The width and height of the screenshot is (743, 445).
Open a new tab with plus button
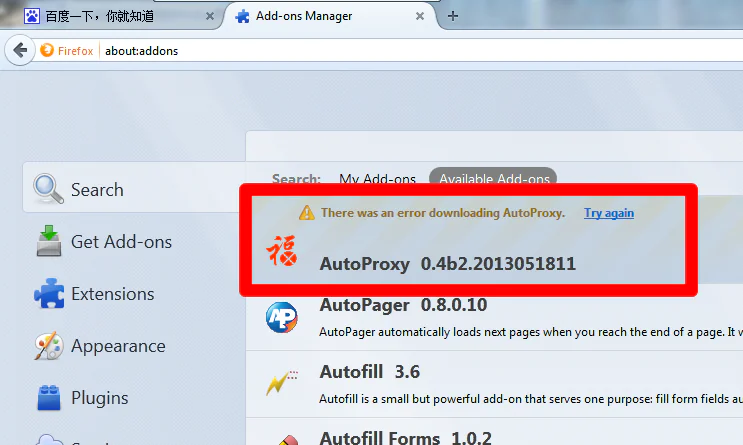coord(453,16)
